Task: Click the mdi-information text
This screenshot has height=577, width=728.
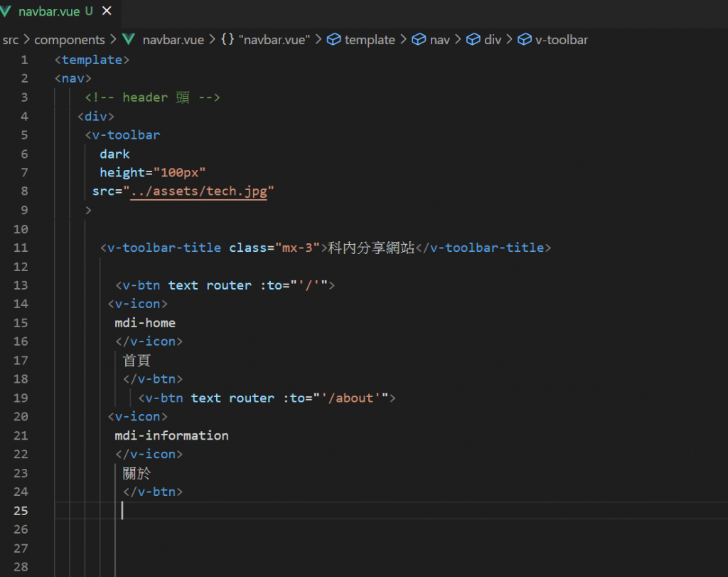Action: (172, 435)
